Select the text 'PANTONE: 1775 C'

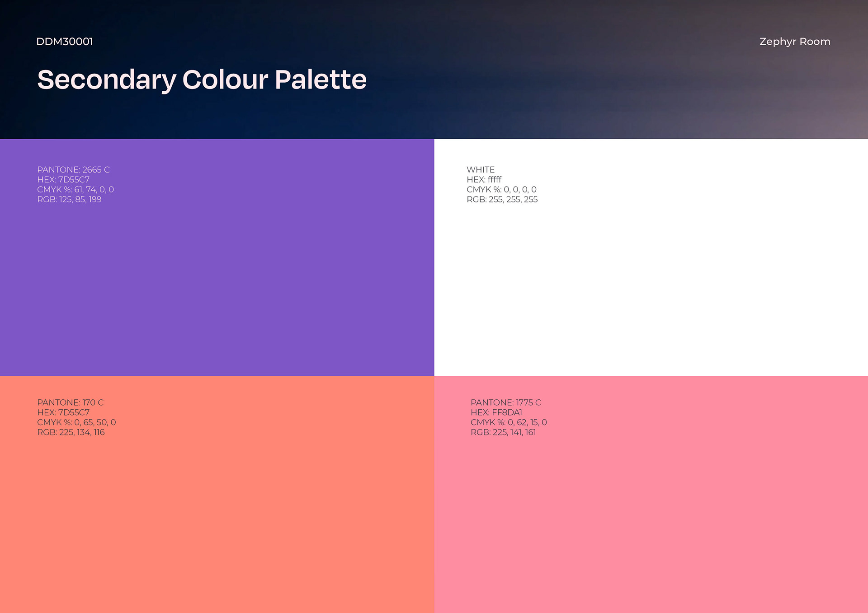click(506, 402)
